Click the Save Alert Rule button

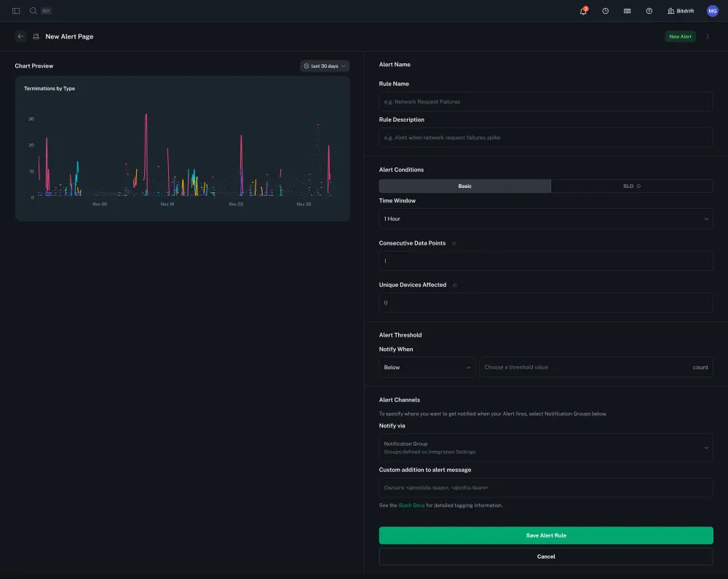pyautogui.click(x=545, y=535)
